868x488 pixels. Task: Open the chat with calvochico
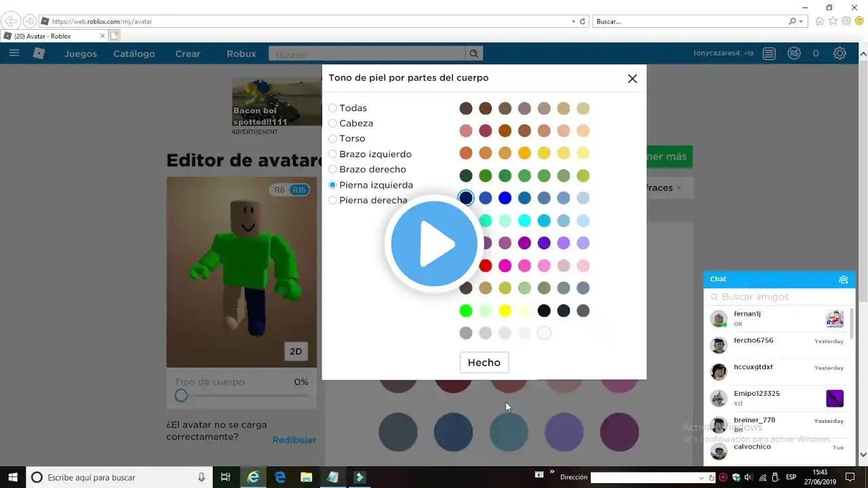click(778, 451)
